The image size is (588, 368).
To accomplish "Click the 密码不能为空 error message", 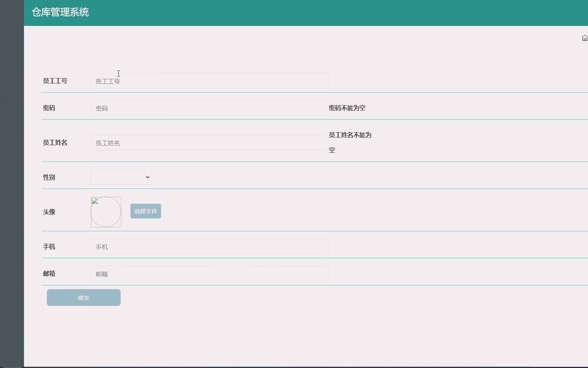I will 347,108.
